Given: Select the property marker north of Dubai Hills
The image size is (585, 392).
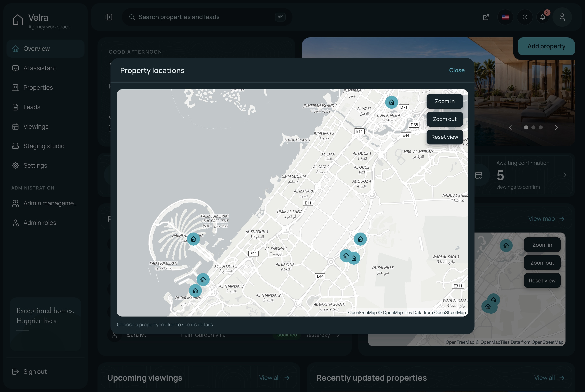Looking at the screenshot, I should [360, 239].
